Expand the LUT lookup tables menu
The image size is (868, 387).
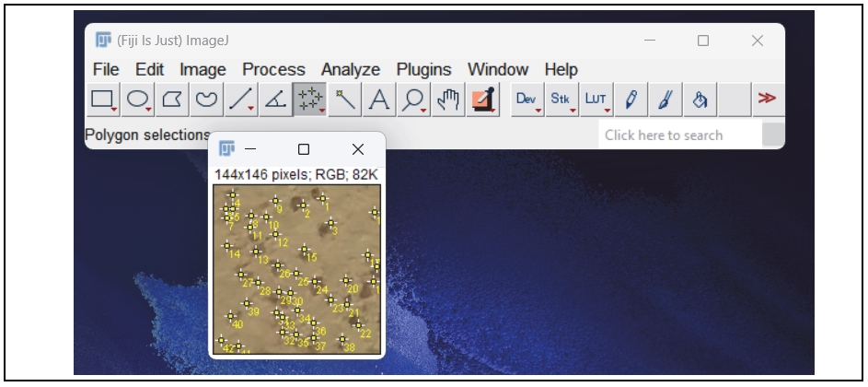pos(596,100)
